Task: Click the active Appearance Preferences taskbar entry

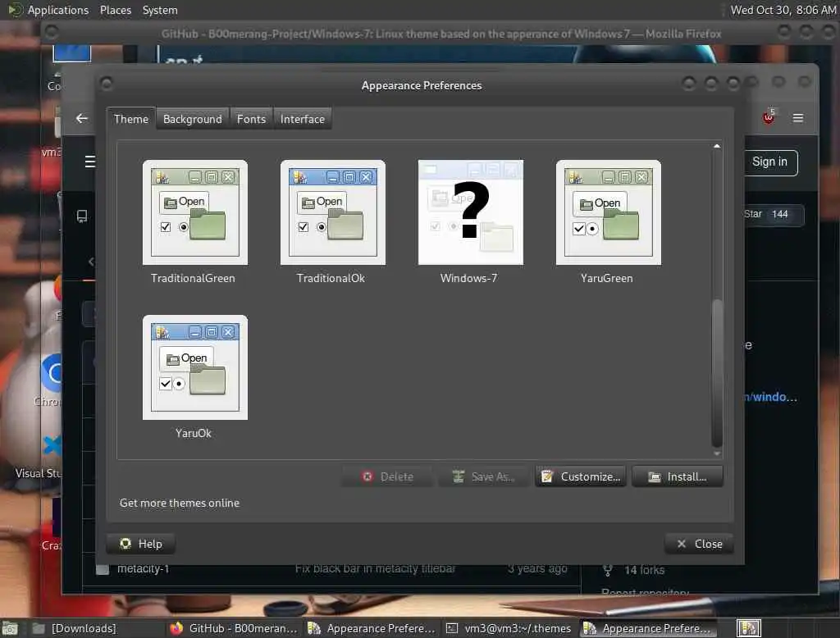Action: pos(648,628)
